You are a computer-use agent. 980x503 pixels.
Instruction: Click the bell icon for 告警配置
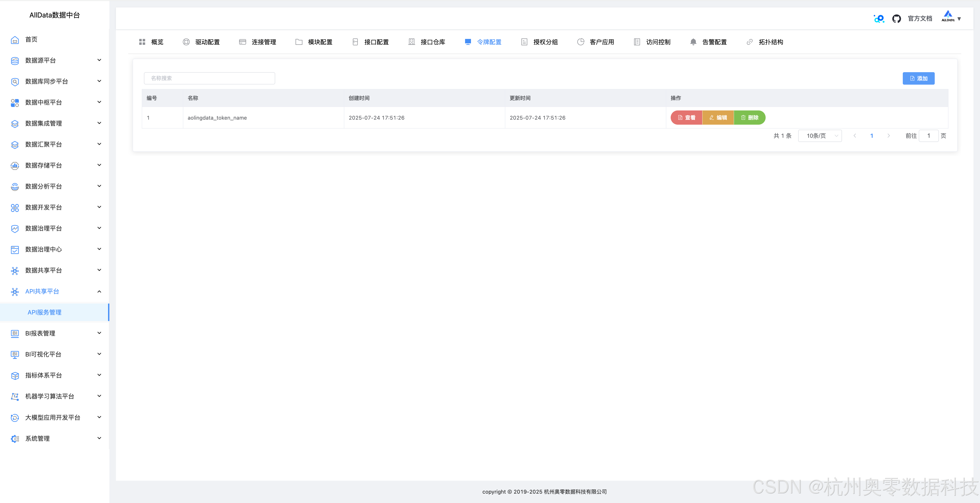693,42
